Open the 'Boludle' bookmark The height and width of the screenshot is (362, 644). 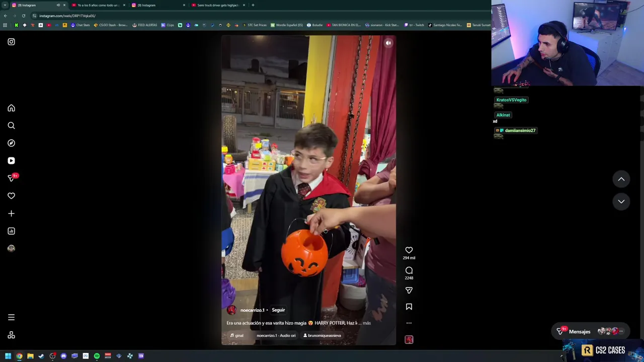(314, 25)
